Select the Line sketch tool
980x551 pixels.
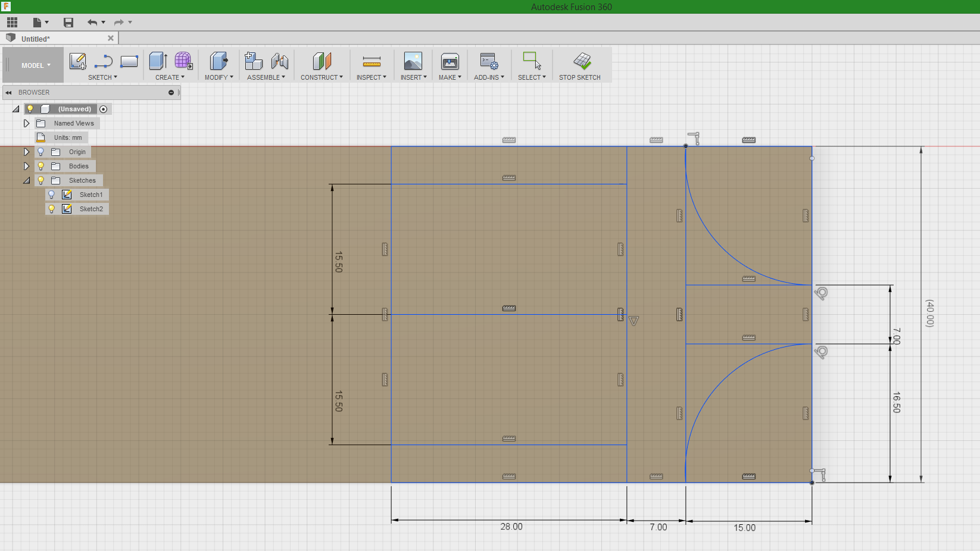104,61
